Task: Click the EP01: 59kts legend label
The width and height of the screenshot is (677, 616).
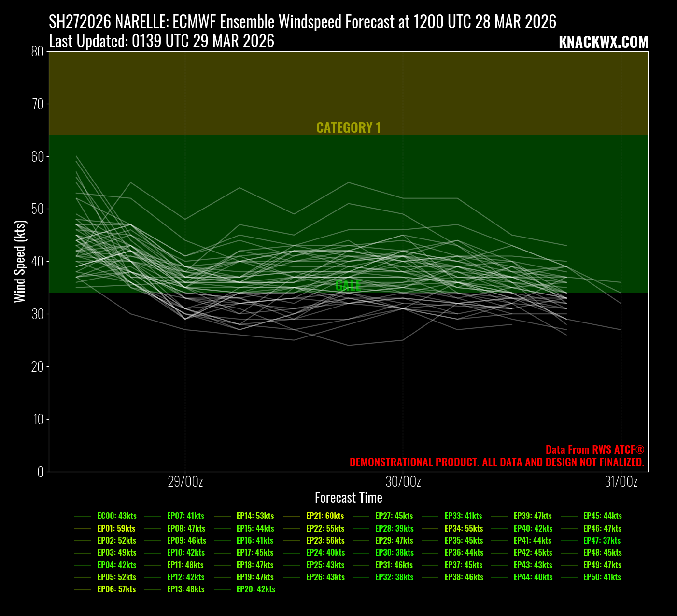Action: tap(116, 529)
